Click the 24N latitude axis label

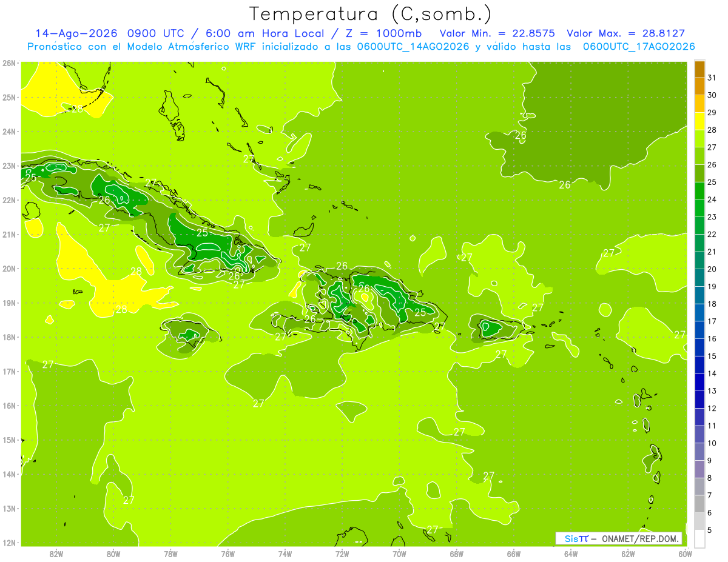coord(8,132)
